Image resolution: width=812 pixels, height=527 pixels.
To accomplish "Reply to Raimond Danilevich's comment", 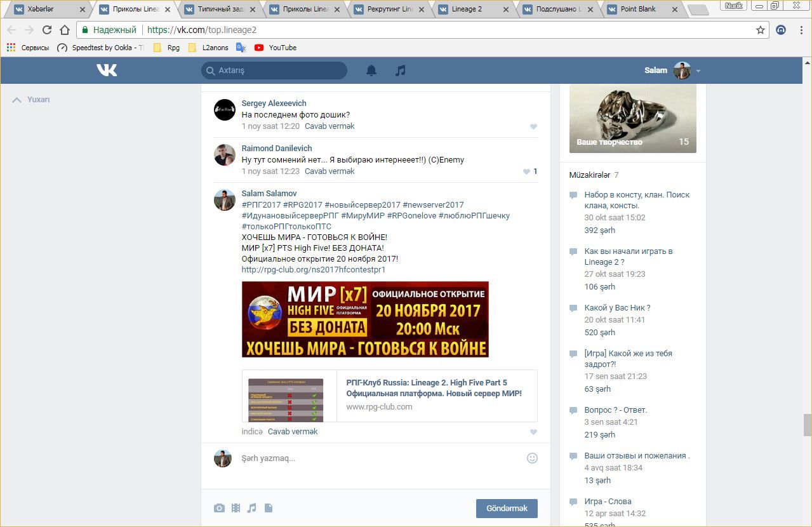I will click(329, 171).
